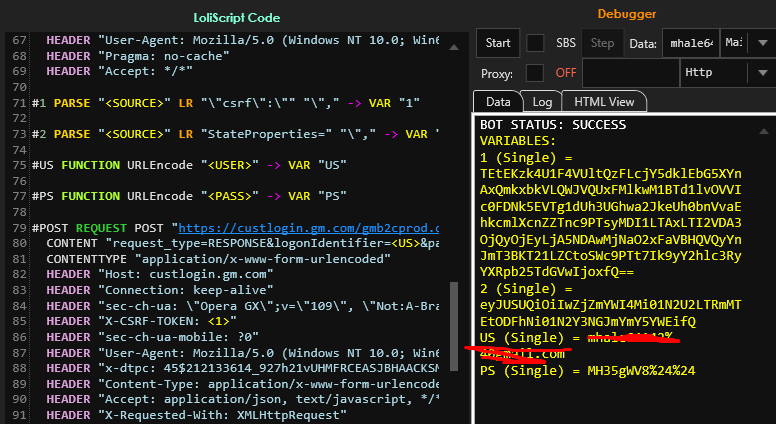The width and height of the screenshot is (776, 424).
Task: Click the "VARIABLES:" line in output
Action: point(518,141)
